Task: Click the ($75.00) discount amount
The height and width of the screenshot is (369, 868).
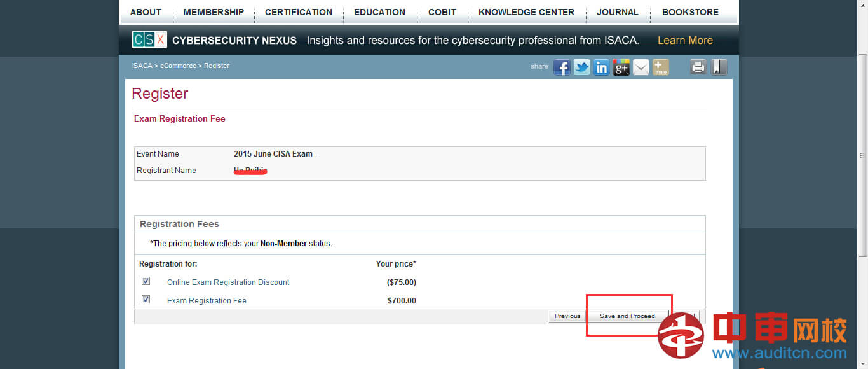Action: coord(402,282)
